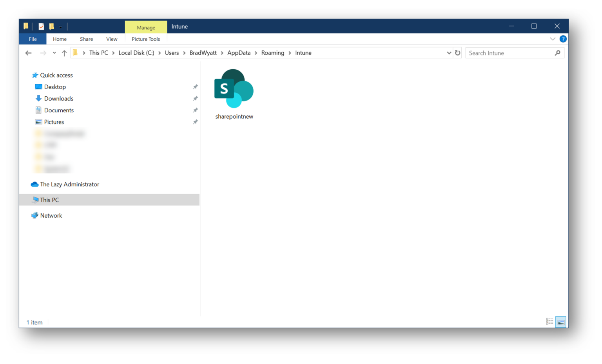Click the pin icon beside Documents

[195, 110]
